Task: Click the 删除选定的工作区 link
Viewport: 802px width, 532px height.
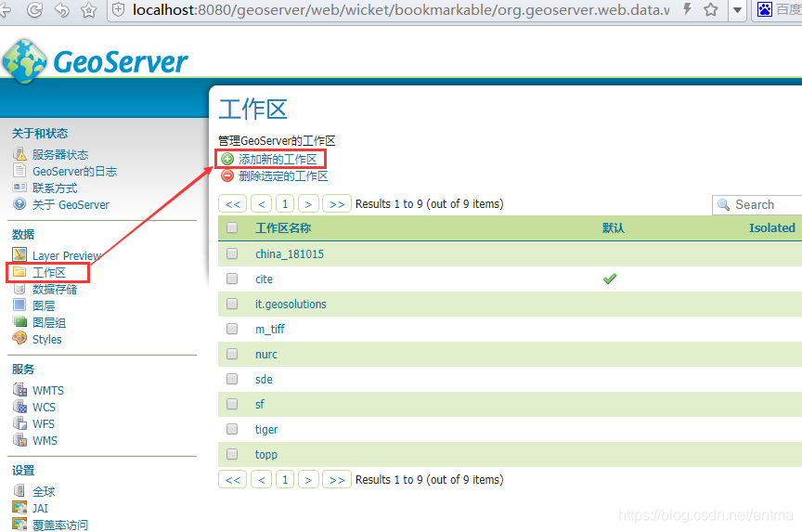Action: tap(283, 176)
